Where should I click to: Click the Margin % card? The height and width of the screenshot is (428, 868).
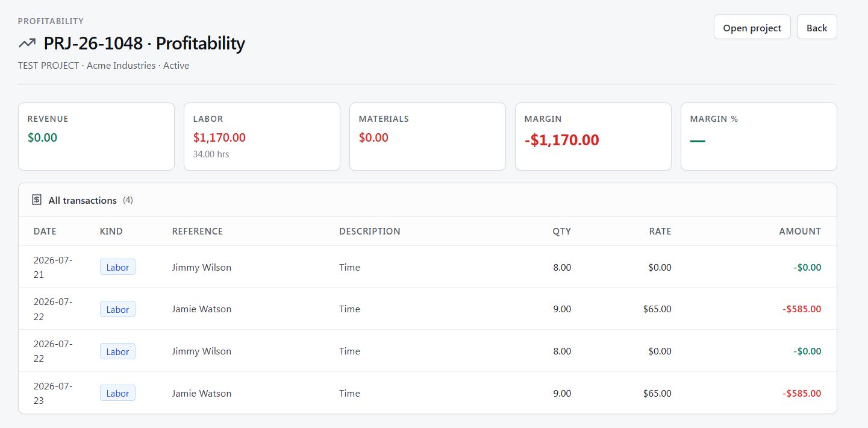pyautogui.click(x=759, y=137)
